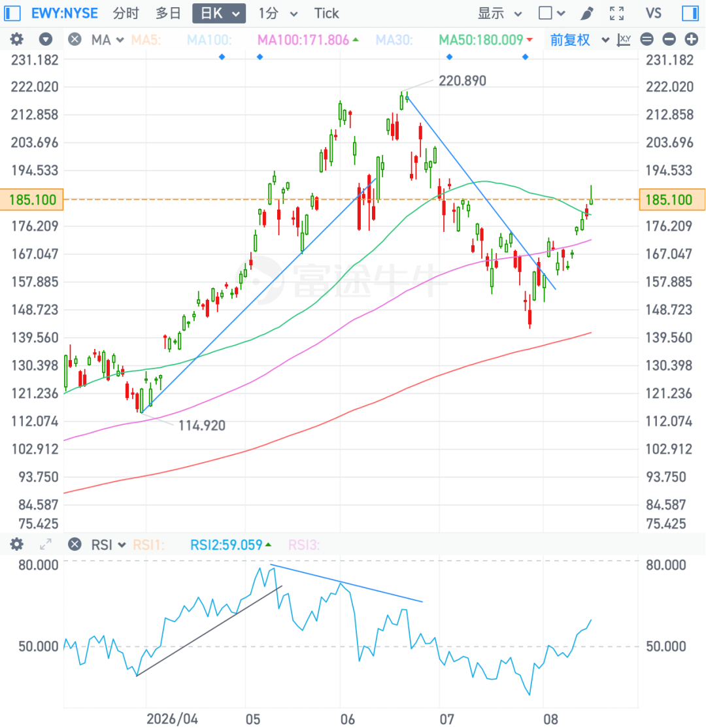Screen dimensions: 706x728
Task: Click the 231.182 top price on right axis
Action: [669, 60]
